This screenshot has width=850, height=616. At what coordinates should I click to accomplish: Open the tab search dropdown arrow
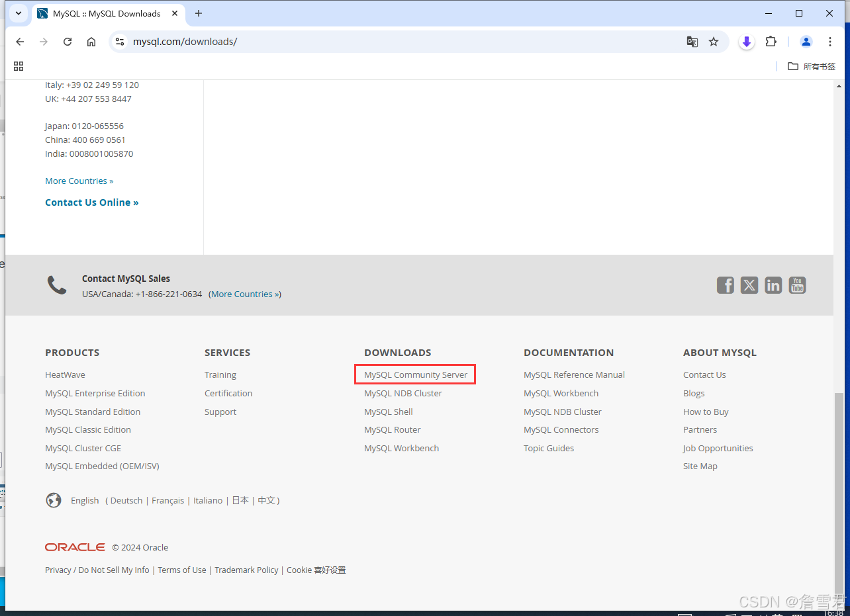point(19,13)
